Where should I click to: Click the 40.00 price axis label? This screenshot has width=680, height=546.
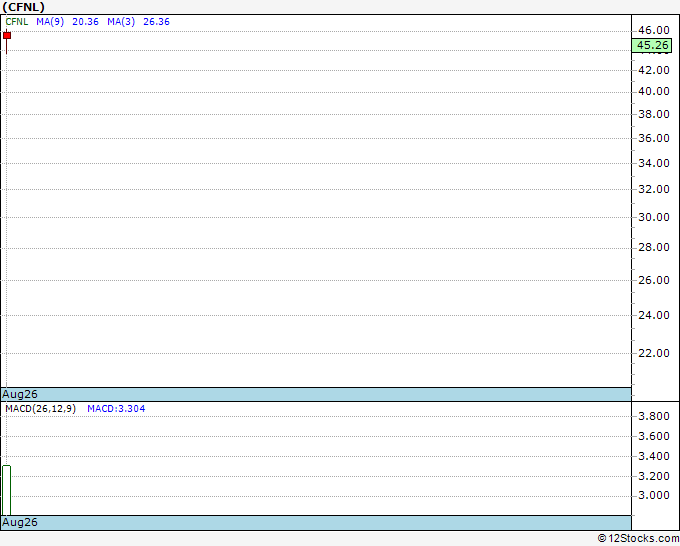coord(654,92)
